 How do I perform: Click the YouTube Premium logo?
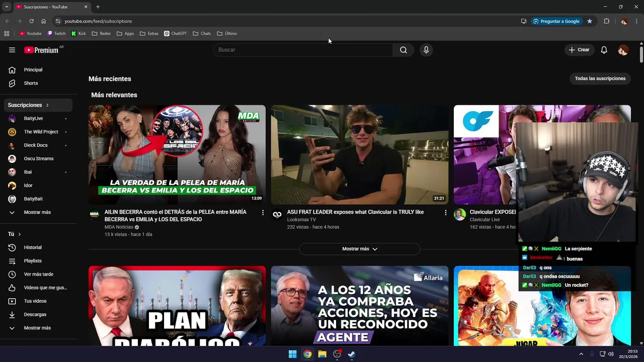(41, 50)
